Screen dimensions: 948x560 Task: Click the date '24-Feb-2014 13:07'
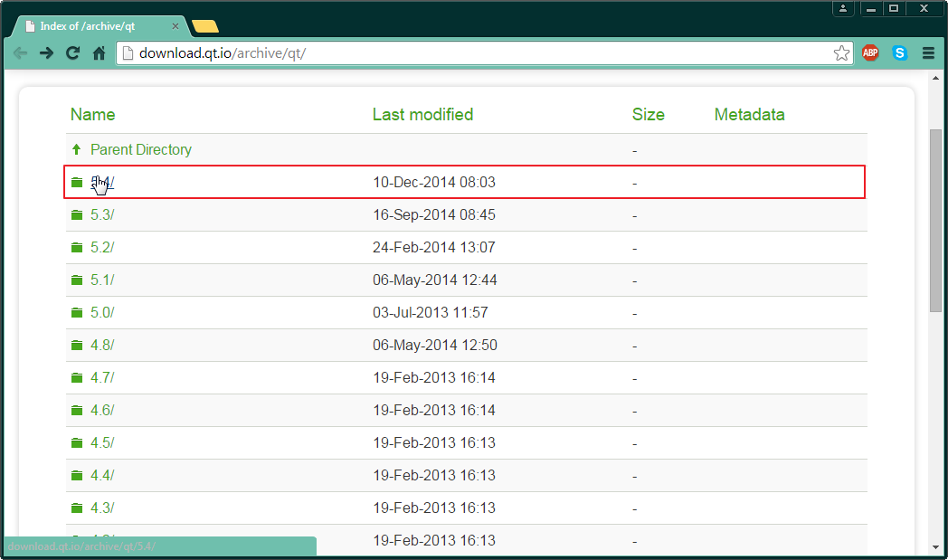[x=434, y=247]
